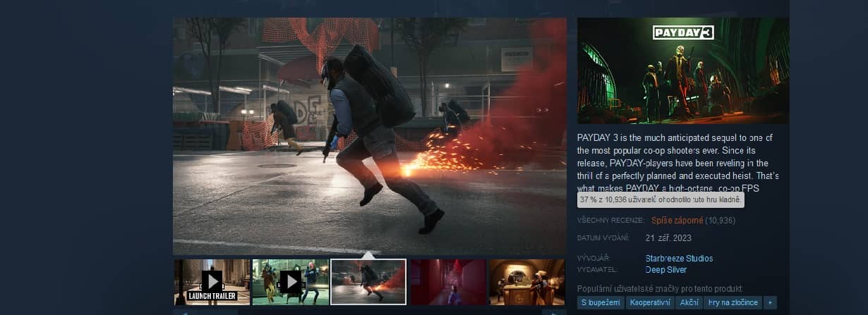
Task: Open the 'Spíše záporné' reviews summary
Action: click(677, 221)
